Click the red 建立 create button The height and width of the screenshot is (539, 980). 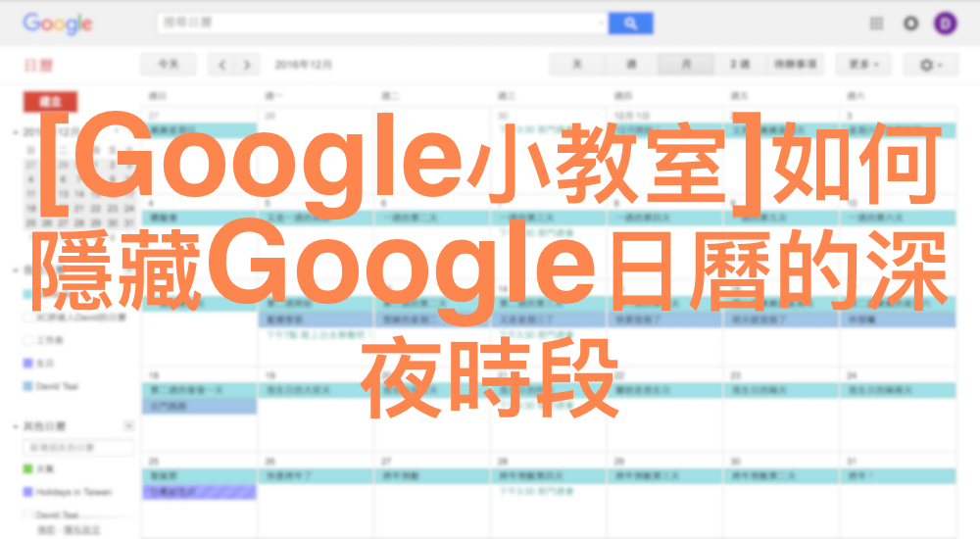pyautogui.click(x=51, y=101)
